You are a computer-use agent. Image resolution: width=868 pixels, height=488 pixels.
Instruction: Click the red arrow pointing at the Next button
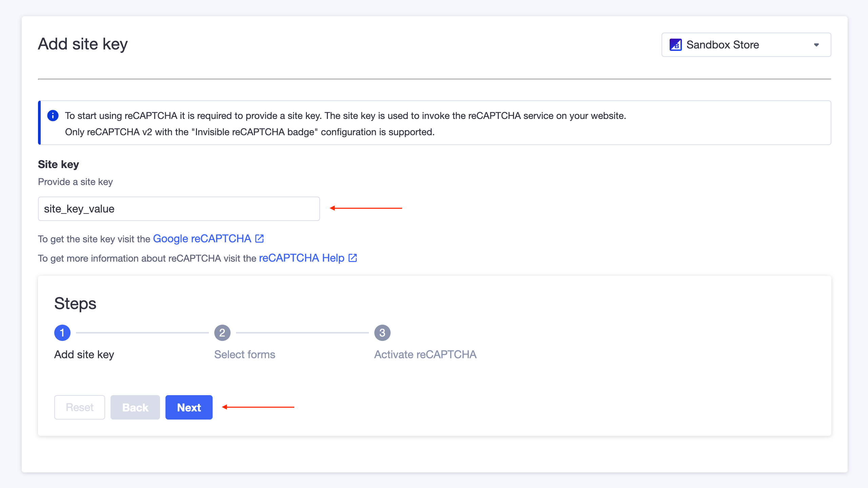258,407
